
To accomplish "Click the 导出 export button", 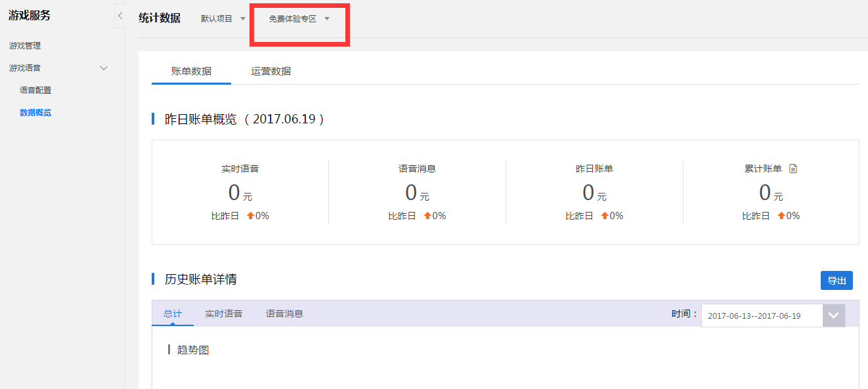I will pyautogui.click(x=836, y=280).
